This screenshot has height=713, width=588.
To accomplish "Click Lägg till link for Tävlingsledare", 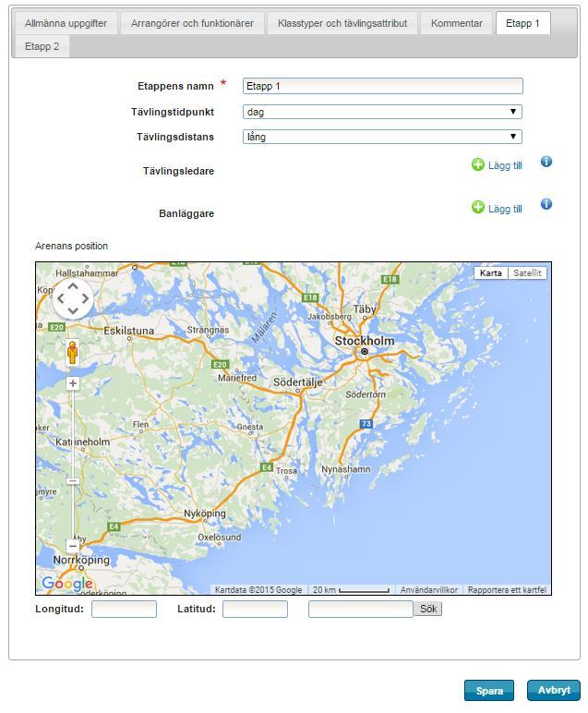I will 505,165.
